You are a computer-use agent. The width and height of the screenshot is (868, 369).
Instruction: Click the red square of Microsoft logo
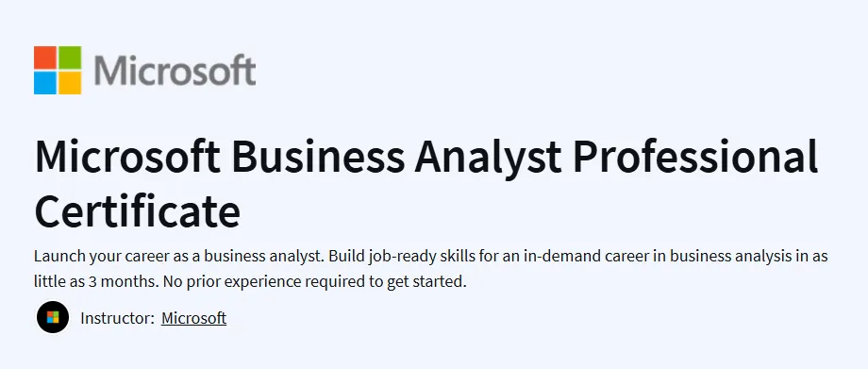point(45,58)
